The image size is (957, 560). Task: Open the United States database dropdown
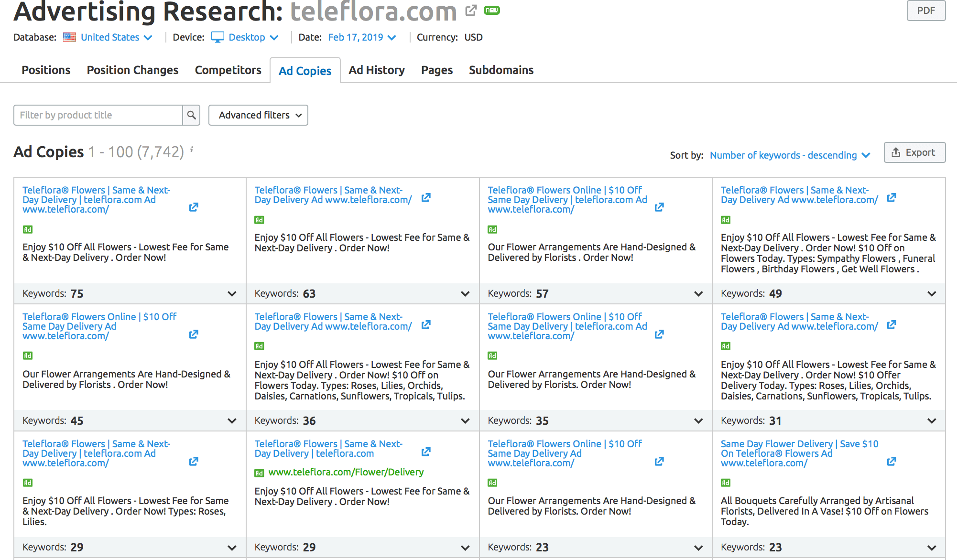coord(117,37)
